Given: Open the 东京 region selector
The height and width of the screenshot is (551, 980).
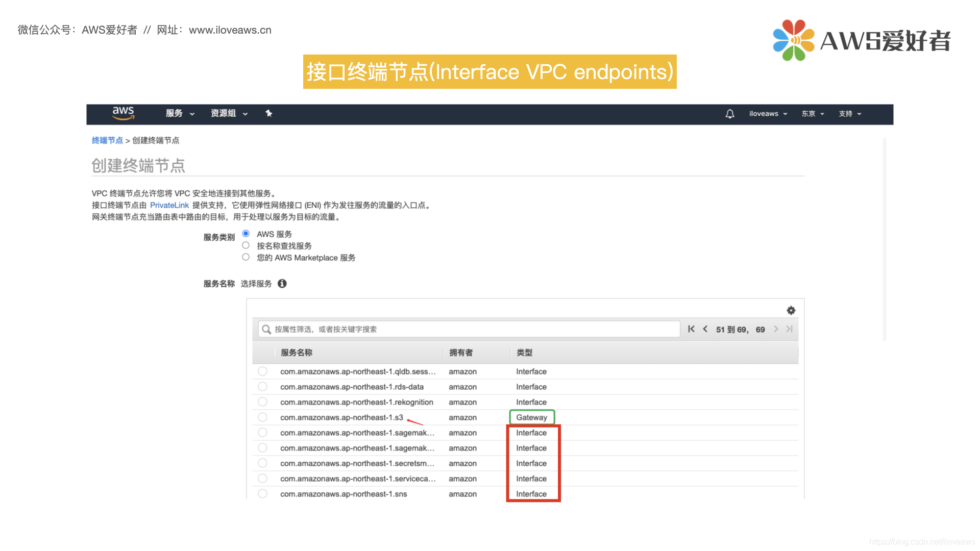Looking at the screenshot, I should 813,114.
